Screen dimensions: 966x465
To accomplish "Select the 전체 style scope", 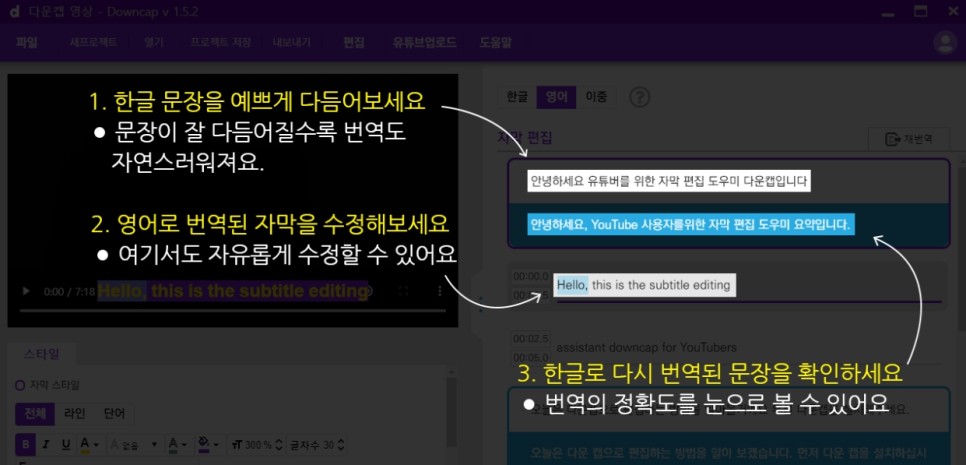I will (34, 414).
